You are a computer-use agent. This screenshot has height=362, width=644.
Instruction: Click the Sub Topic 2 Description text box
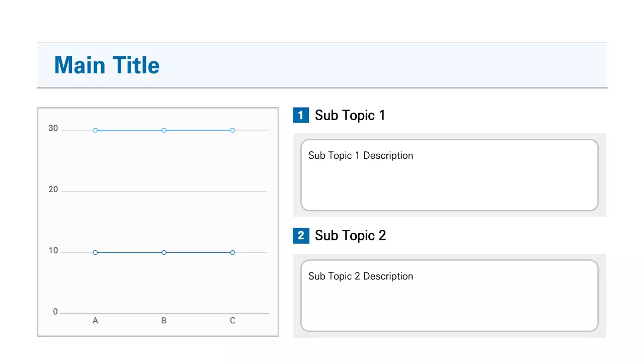[x=449, y=296]
